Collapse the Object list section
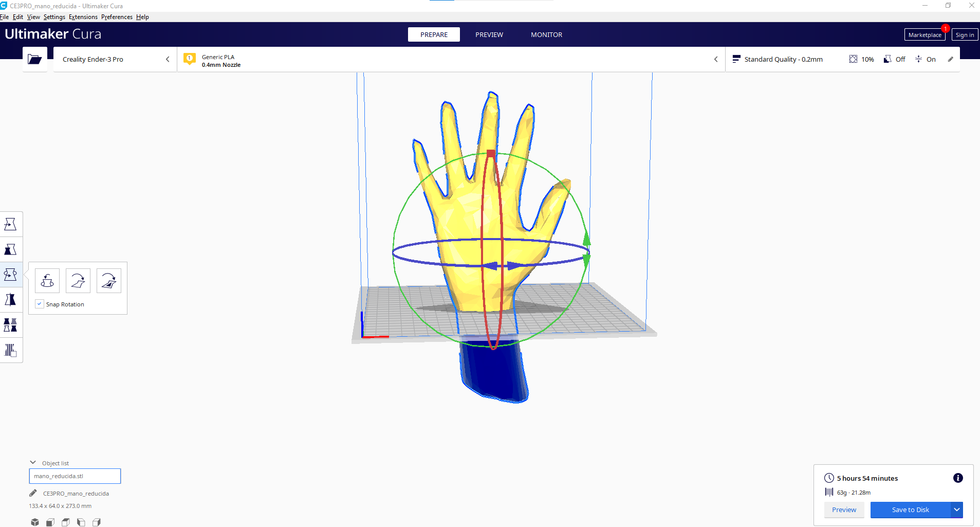The image size is (980, 527). (x=33, y=463)
